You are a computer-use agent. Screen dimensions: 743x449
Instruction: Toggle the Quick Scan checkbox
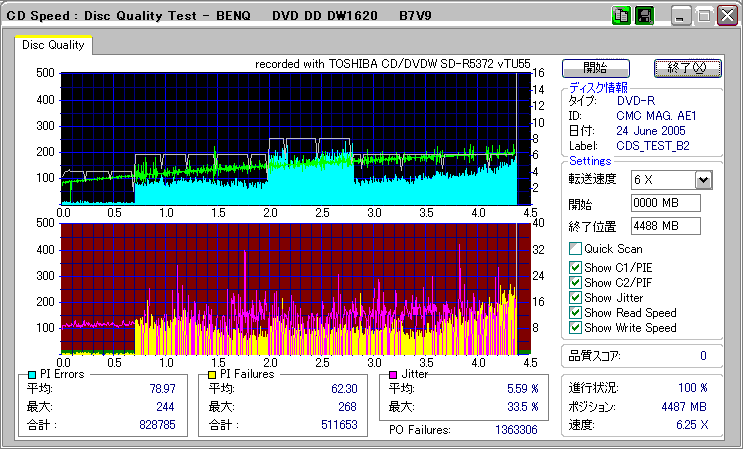pos(575,249)
